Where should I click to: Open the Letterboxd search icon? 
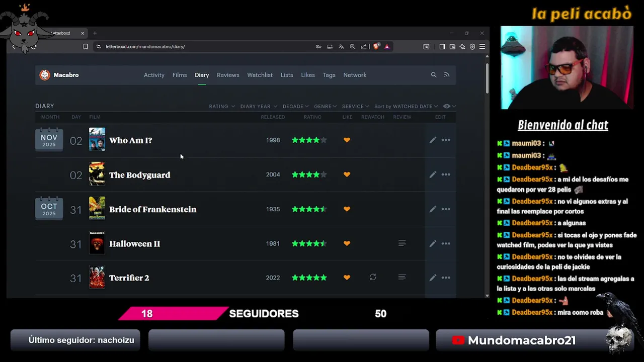(x=434, y=75)
